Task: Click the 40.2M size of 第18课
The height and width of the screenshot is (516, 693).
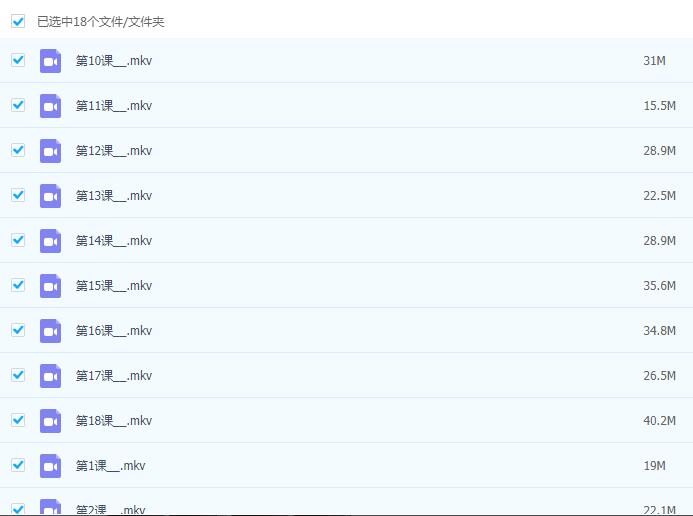Action: 659,421
